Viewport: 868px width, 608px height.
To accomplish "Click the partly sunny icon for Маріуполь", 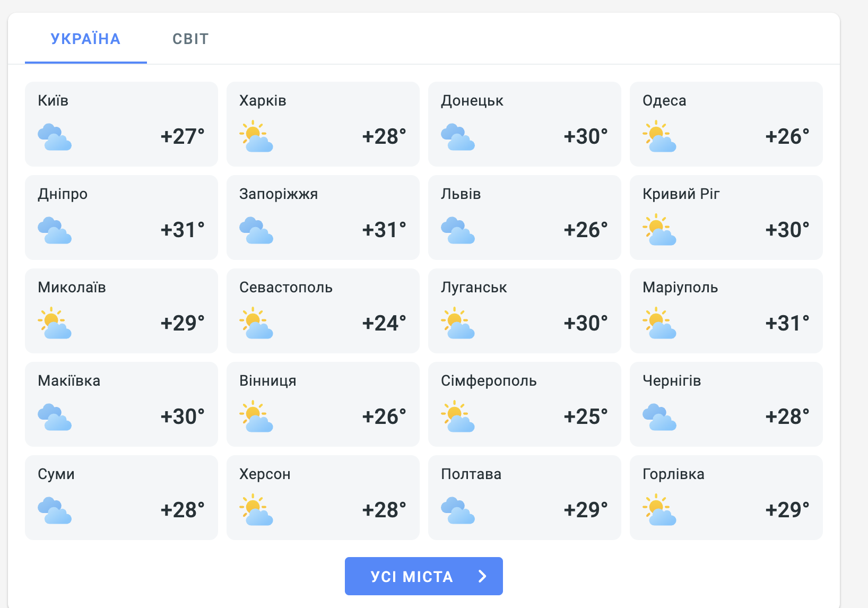I will click(659, 323).
